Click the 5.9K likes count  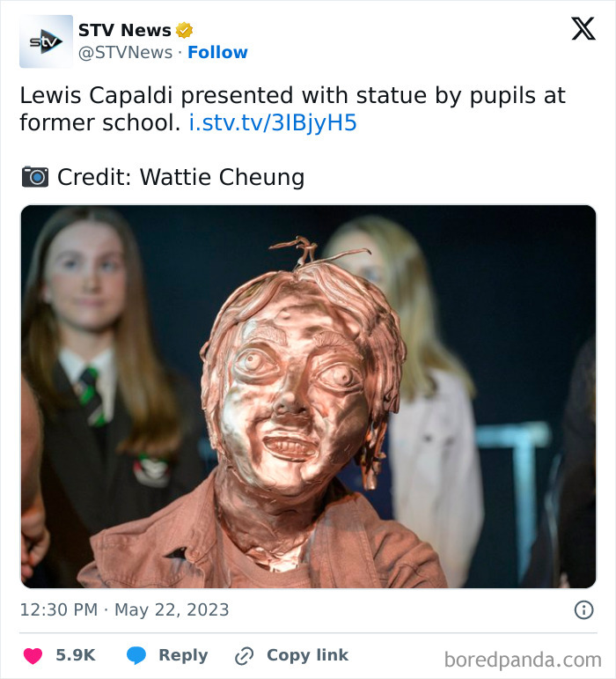[75, 655]
